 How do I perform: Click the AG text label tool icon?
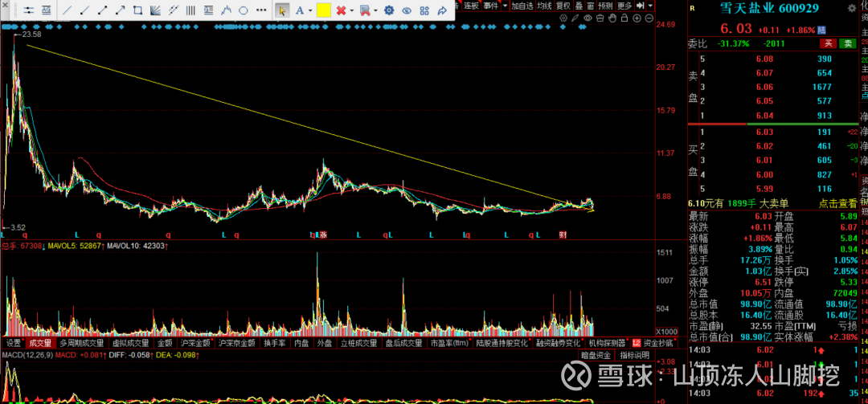(x=46, y=10)
